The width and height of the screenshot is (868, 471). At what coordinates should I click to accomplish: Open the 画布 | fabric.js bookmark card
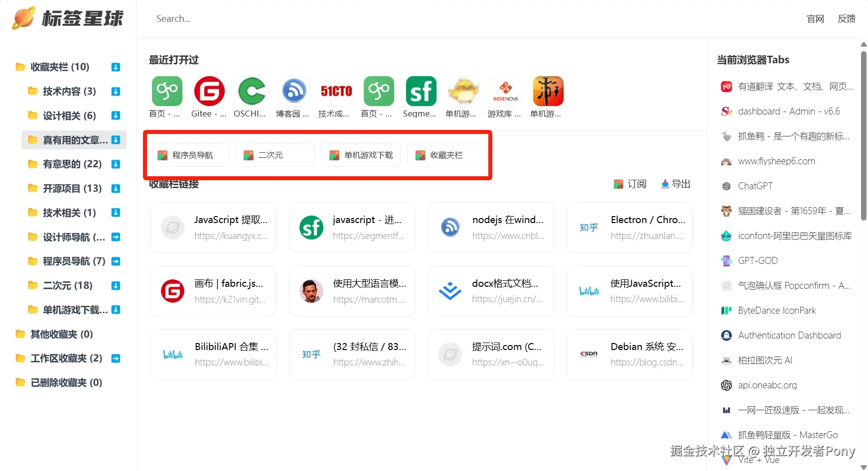[x=213, y=291]
